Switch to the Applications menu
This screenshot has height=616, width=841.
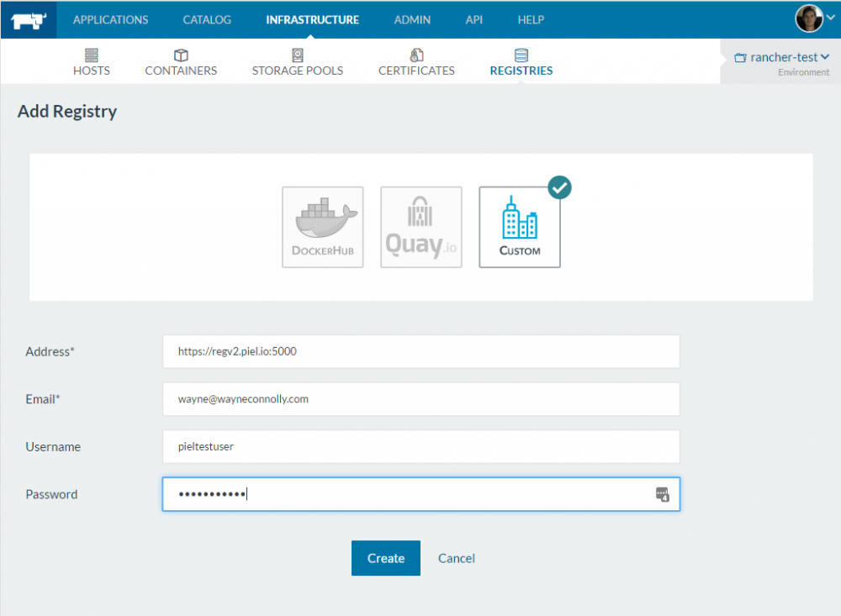(110, 19)
